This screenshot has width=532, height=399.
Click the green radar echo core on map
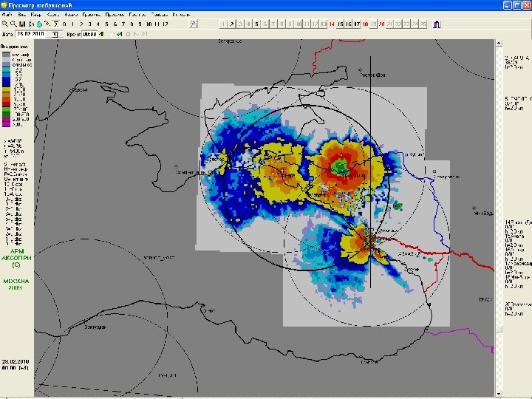(x=340, y=166)
